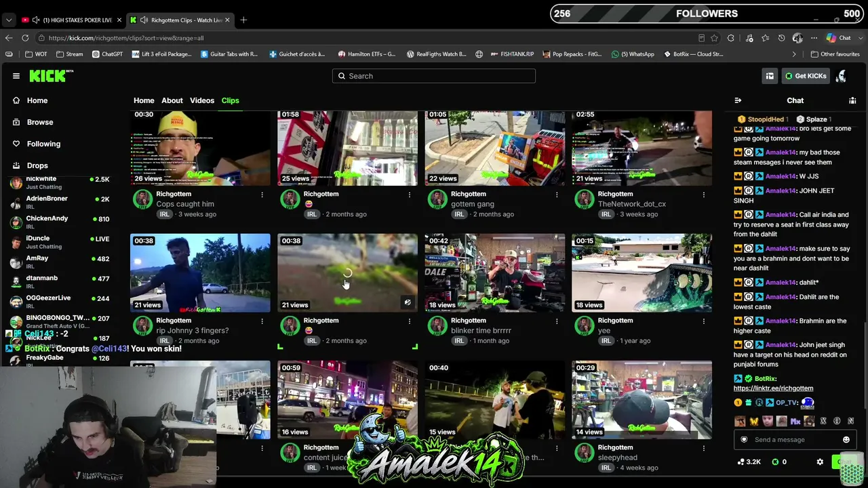Open Browse in the Kick sidebar
This screenshot has height=488, width=868.
click(40, 122)
